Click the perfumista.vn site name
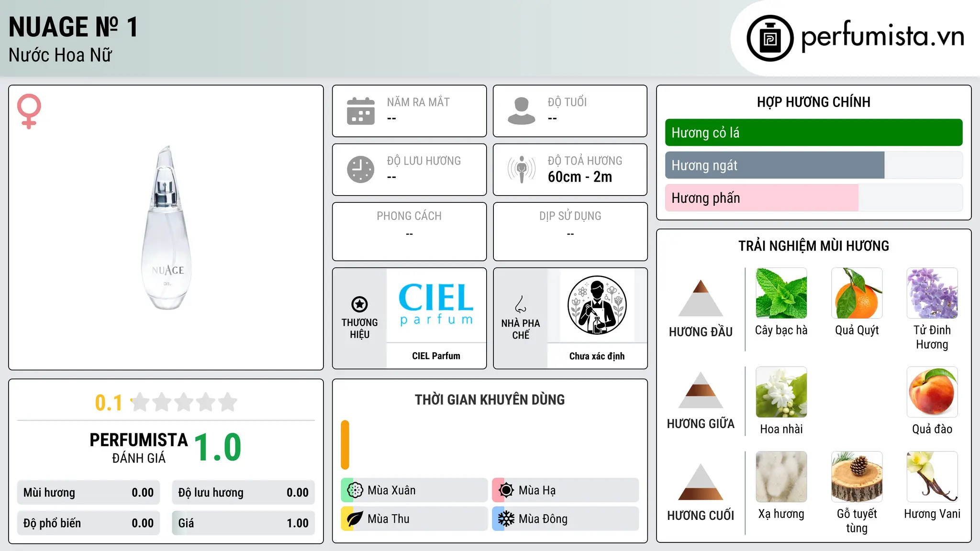Image resolution: width=980 pixels, height=551 pixels. tap(883, 36)
